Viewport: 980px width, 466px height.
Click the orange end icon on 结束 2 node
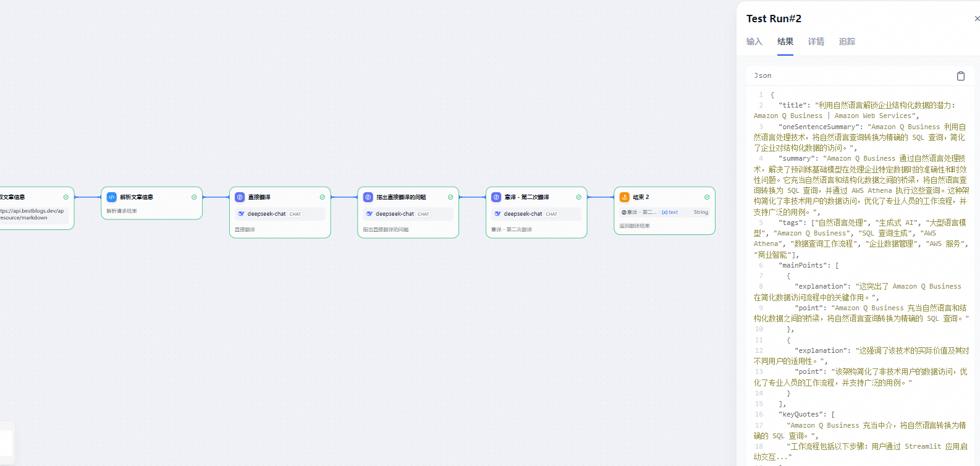(x=624, y=197)
